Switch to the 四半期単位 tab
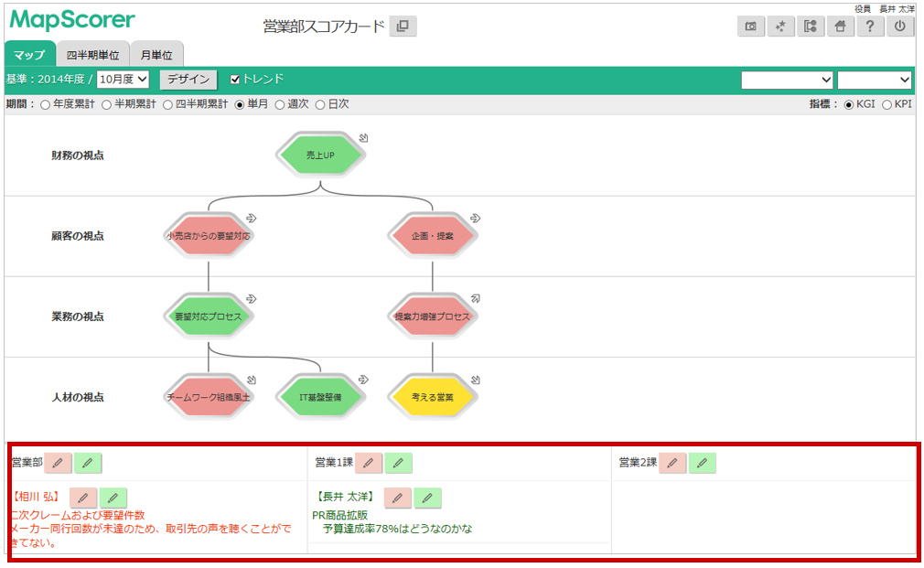Viewport: 924px width, 568px height. pos(93,55)
